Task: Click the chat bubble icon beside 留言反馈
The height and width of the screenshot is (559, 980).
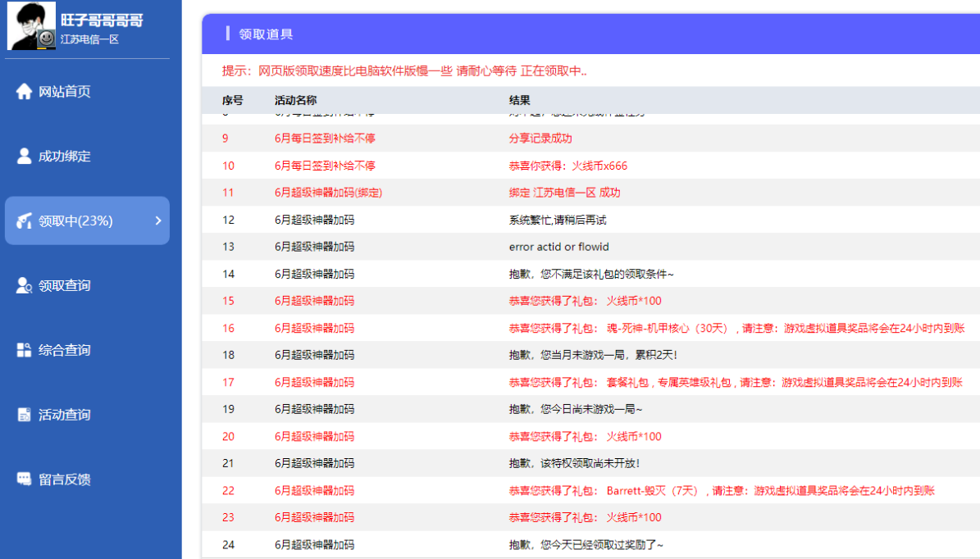Action: point(24,479)
